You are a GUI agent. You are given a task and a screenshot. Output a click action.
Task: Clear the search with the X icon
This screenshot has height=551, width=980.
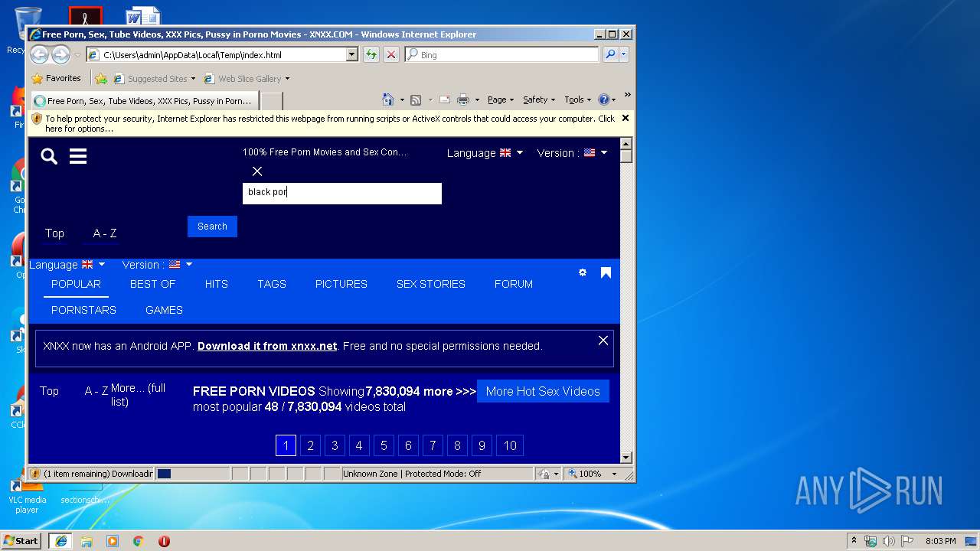[x=257, y=171]
